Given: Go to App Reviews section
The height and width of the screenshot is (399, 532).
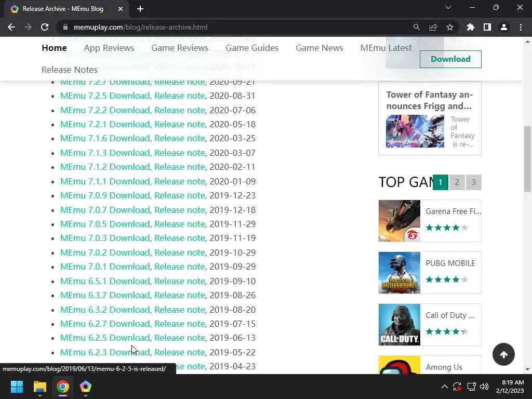Looking at the screenshot, I should [x=109, y=48].
